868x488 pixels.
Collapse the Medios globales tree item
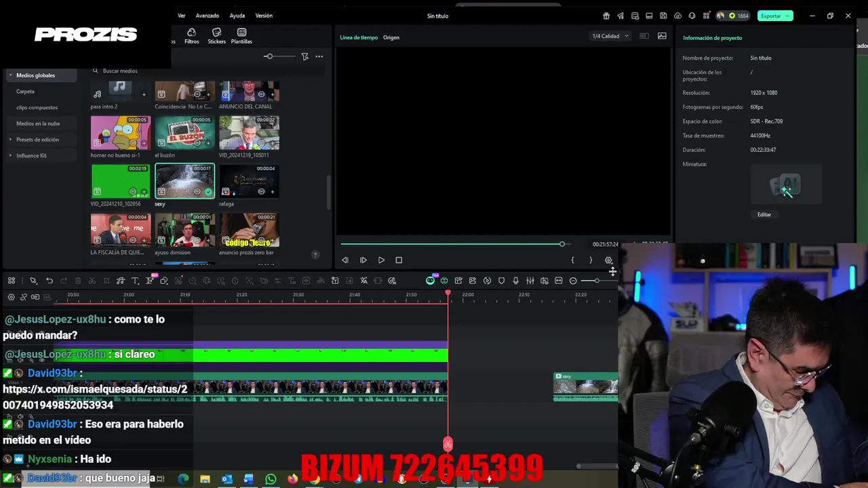click(x=10, y=75)
